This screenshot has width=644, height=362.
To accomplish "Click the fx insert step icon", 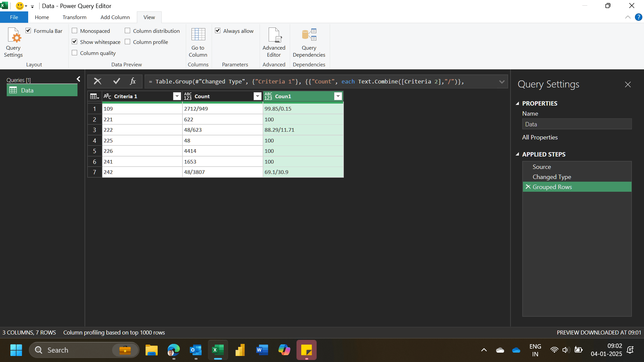I will [x=133, y=81].
